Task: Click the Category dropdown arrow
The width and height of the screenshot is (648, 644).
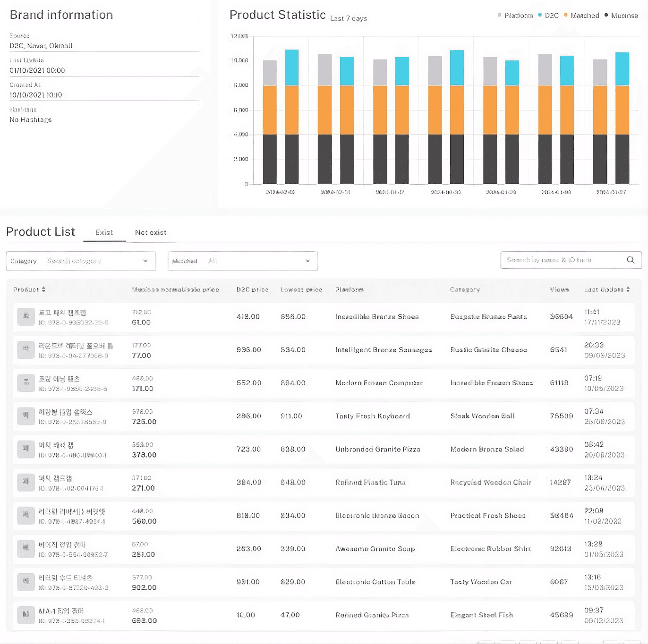Action: 145,261
